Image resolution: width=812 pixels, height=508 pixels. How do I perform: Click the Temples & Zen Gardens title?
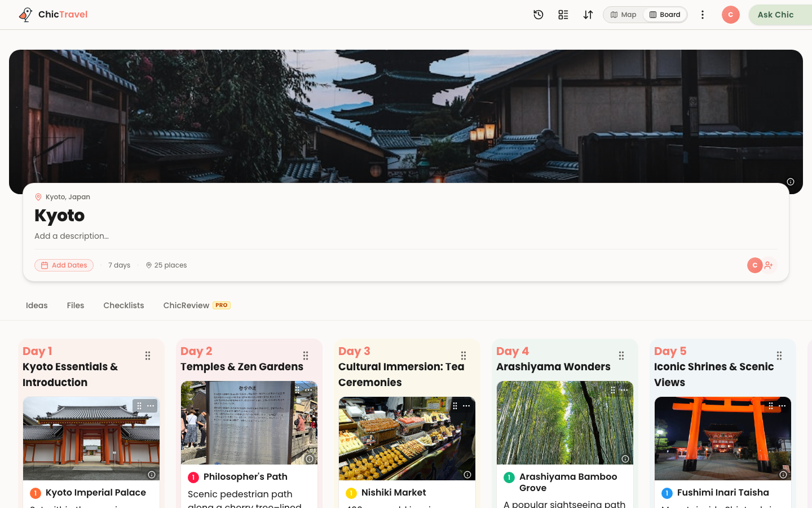(242, 367)
